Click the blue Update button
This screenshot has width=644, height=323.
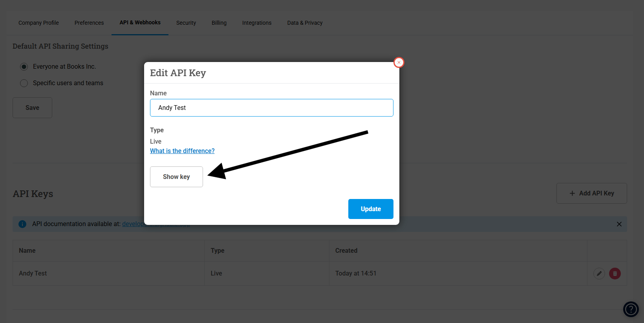coord(371,209)
